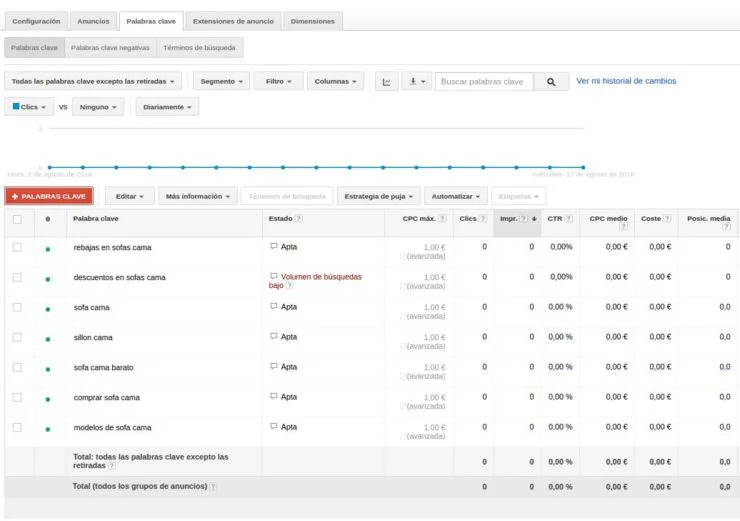Image resolution: width=740 pixels, height=521 pixels.
Task: Open the Diariamente interval dropdown
Action: (x=168, y=107)
